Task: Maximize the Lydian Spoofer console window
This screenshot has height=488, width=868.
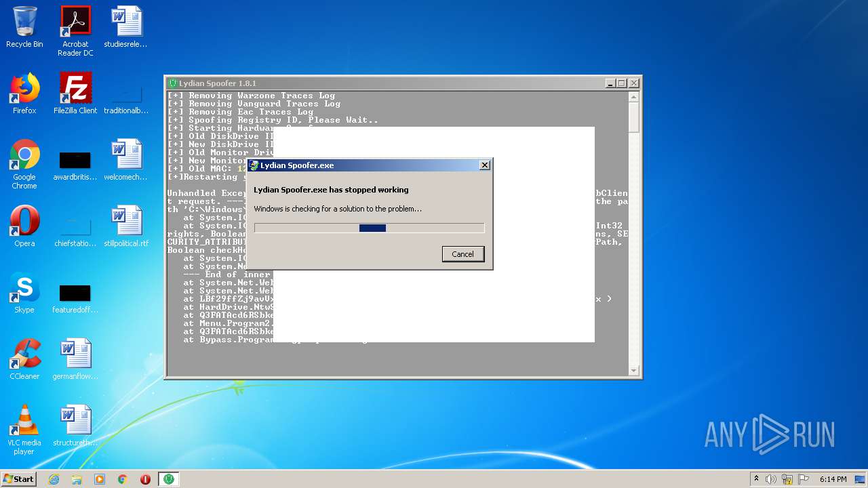Action: (x=622, y=83)
